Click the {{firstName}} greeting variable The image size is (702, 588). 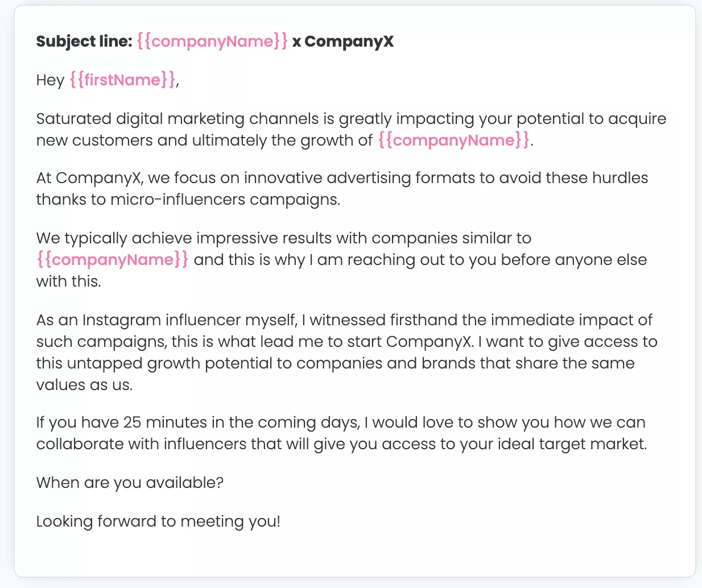[x=123, y=80]
